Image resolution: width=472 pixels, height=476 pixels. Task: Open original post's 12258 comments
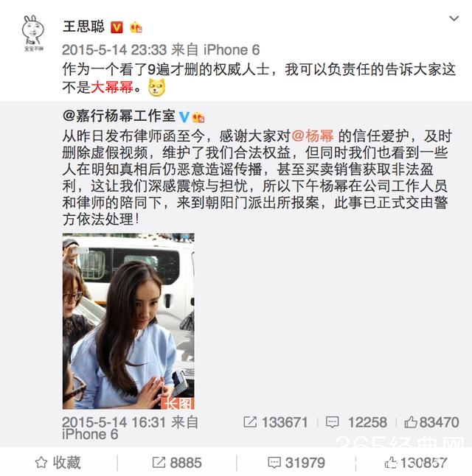click(x=356, y=422)
